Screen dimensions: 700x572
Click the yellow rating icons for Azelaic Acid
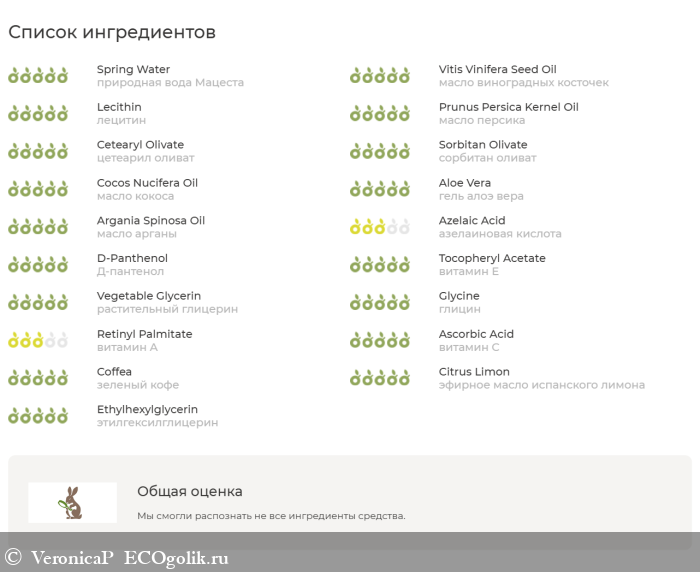tap(380, 227)
